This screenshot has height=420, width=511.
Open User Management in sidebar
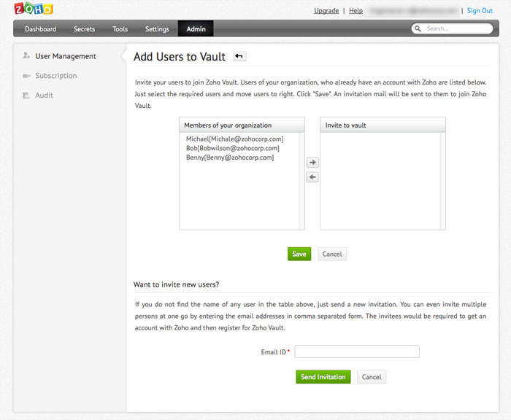66,56
